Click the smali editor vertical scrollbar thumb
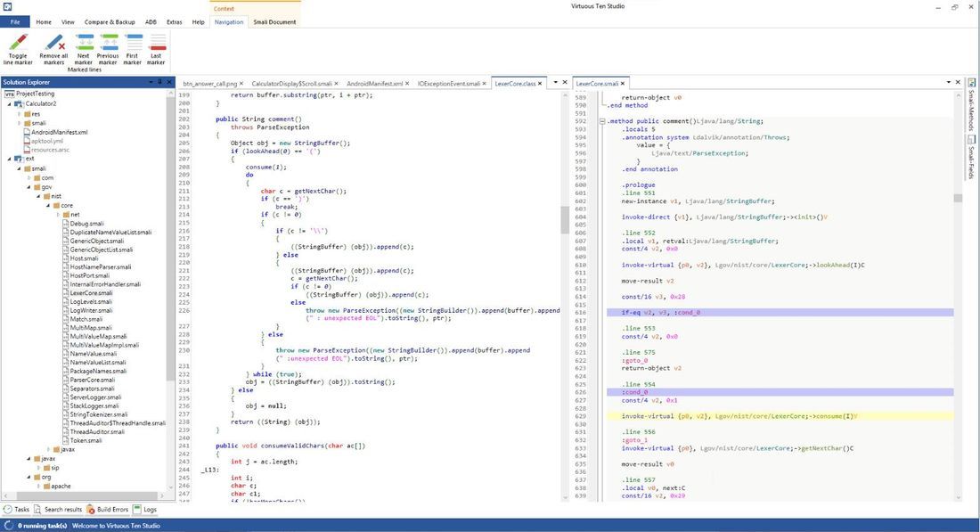 958,198
